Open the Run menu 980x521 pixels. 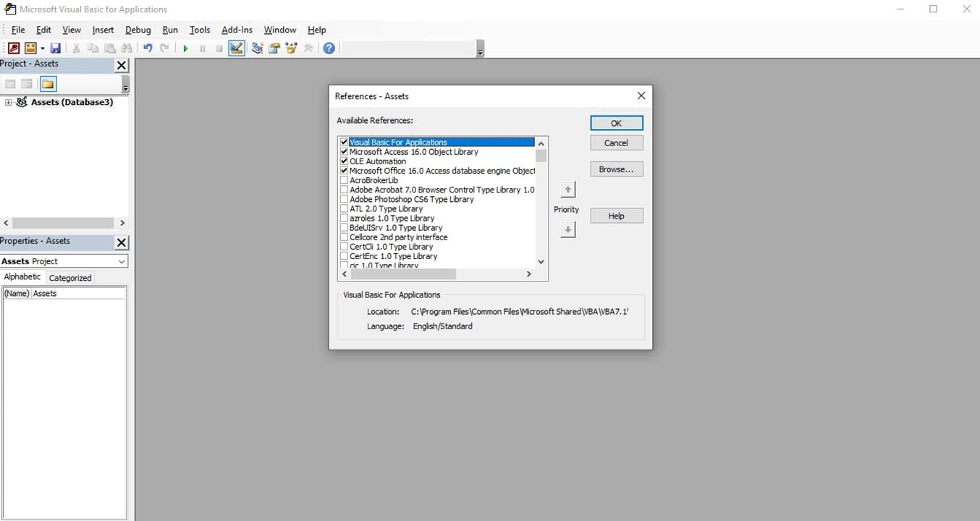point(170,30)
